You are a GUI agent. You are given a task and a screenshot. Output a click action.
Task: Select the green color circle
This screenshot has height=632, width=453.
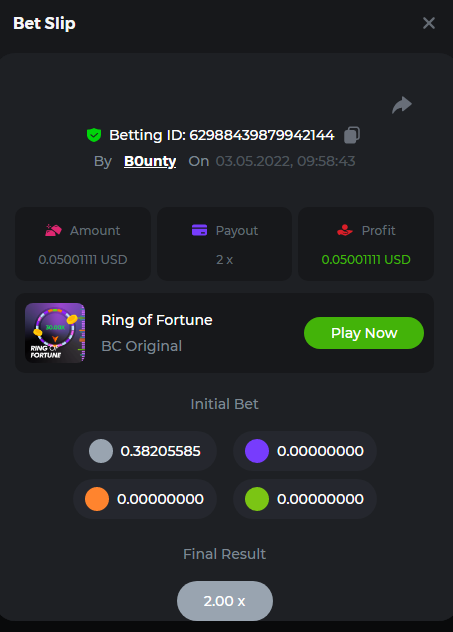257,499
